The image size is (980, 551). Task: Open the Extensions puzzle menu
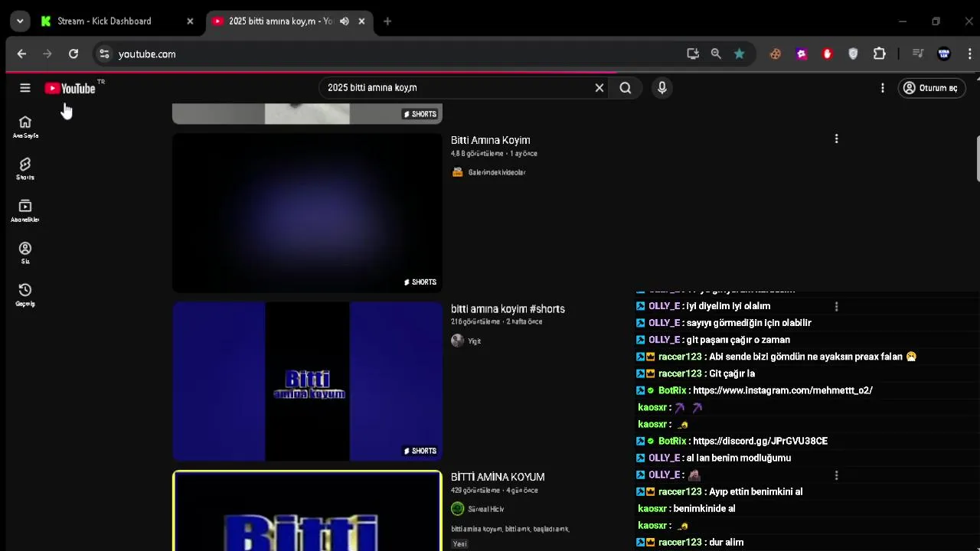point(880,54)
